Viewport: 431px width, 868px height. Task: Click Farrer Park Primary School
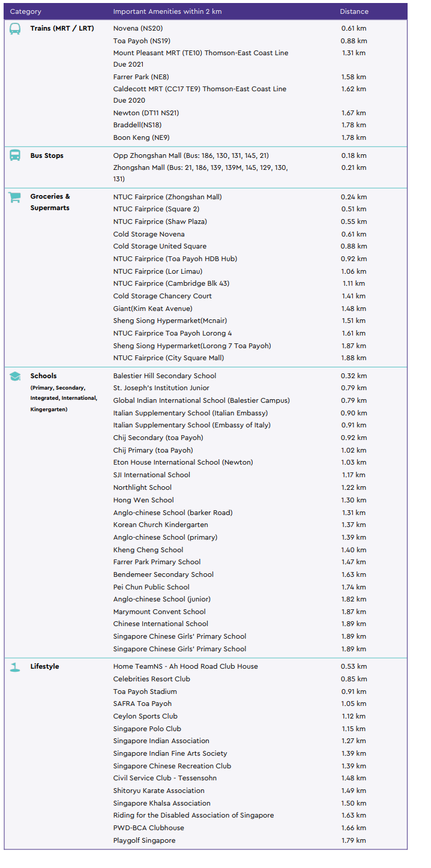[157, 562]
